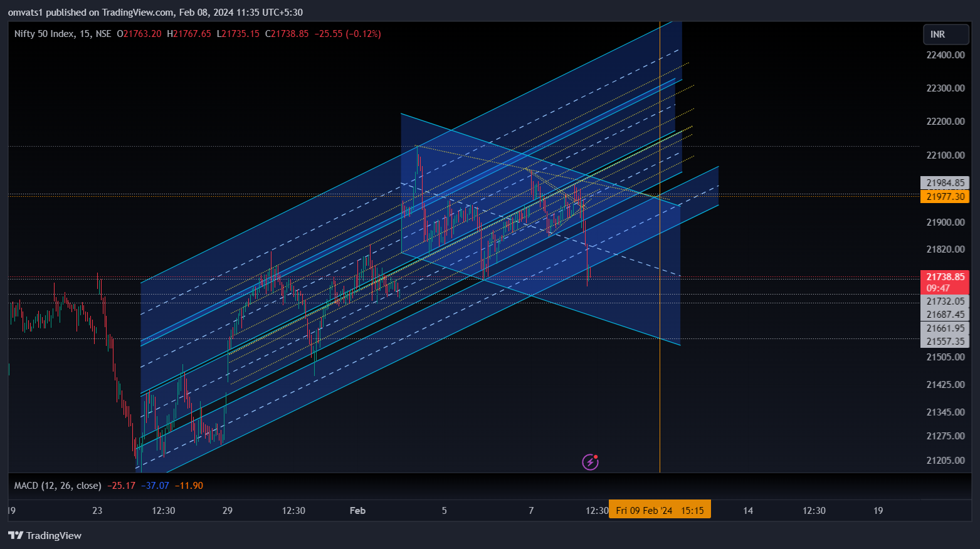
Task: Click the INR currency button
Action: coord(946,34)
